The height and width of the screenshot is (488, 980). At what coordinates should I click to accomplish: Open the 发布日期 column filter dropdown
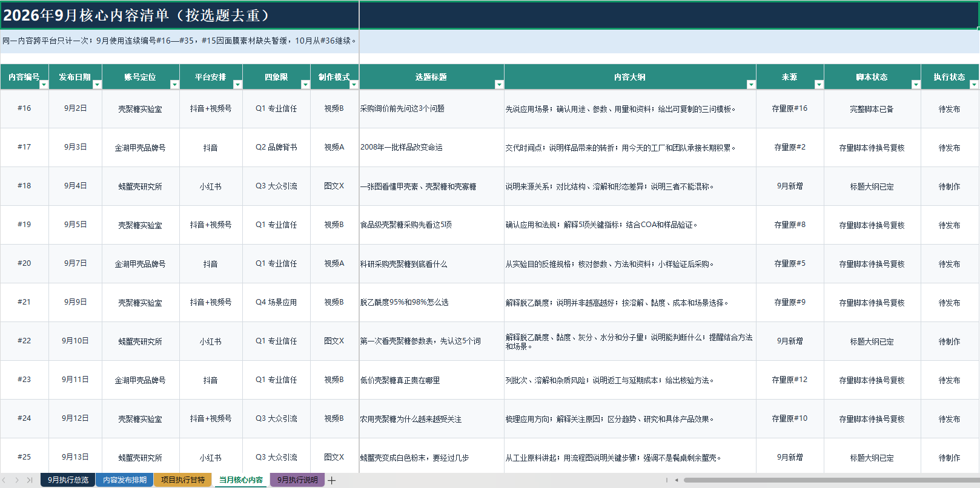point(97,85)
